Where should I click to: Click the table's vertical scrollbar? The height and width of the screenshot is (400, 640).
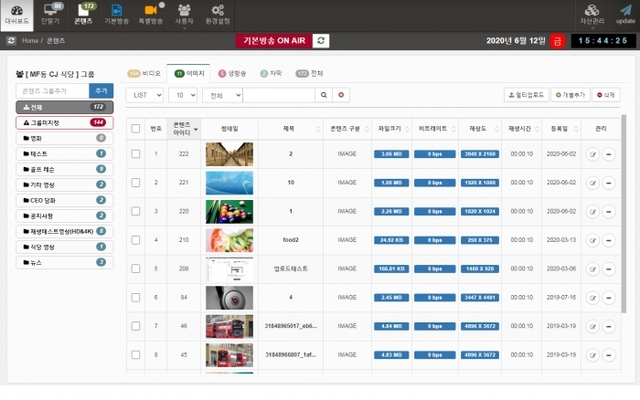click(624, 214)
